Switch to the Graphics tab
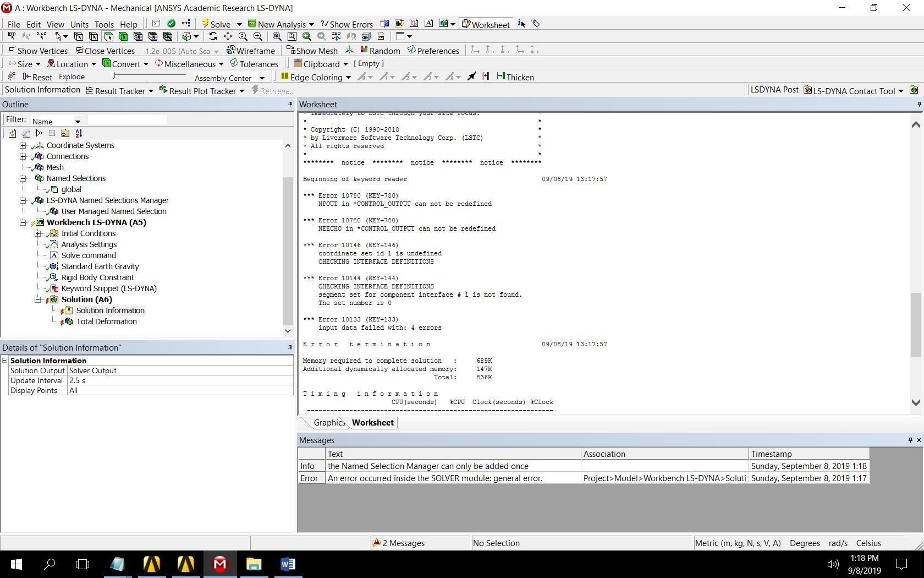 click(329, 422)
